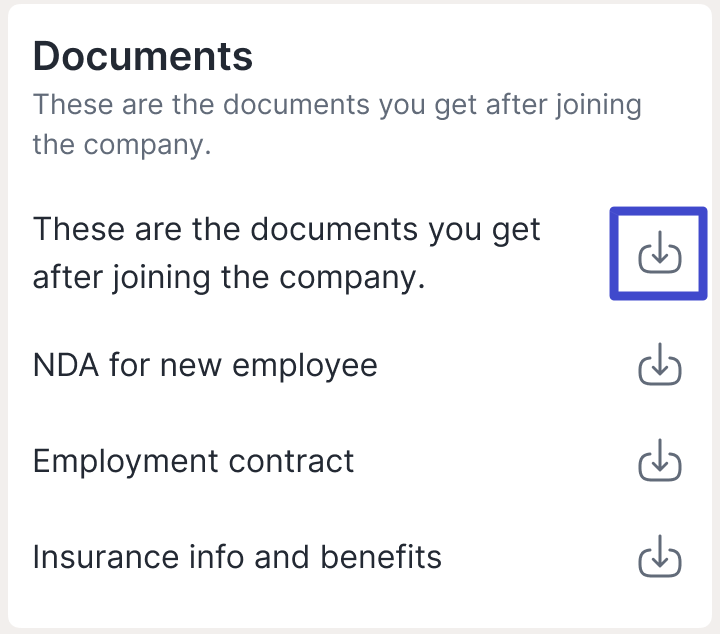Open the "Employment contract" entry

pyautogui.click(x=193, y=461)
